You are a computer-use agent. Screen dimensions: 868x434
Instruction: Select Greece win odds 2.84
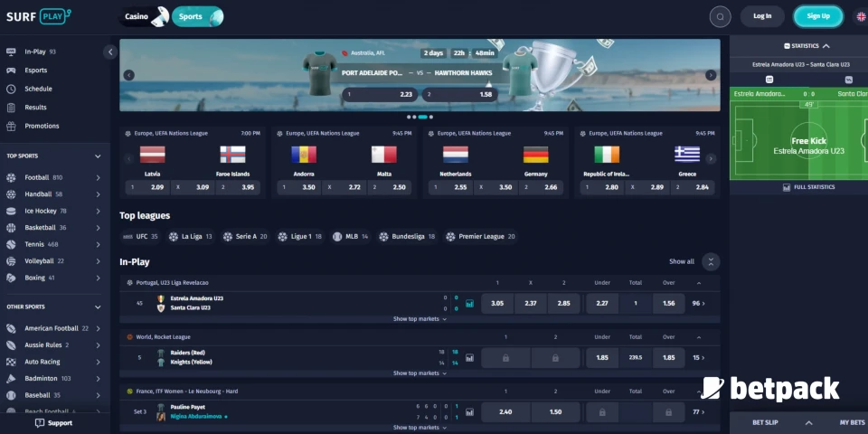[x=692, y=187]
